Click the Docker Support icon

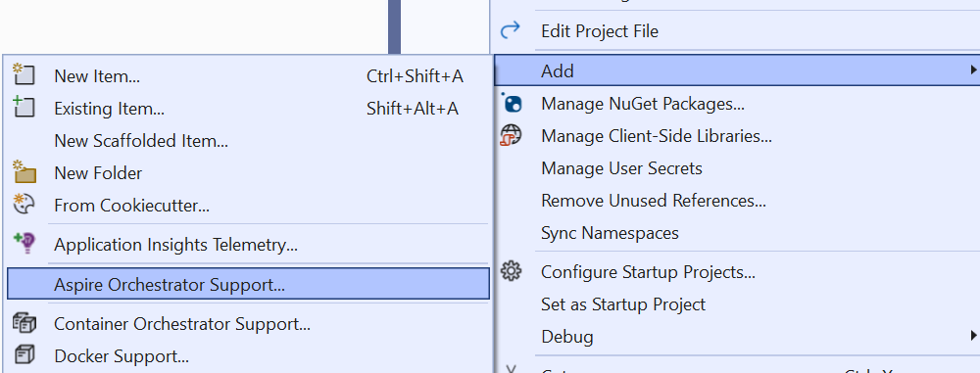[x=24, y=355]
